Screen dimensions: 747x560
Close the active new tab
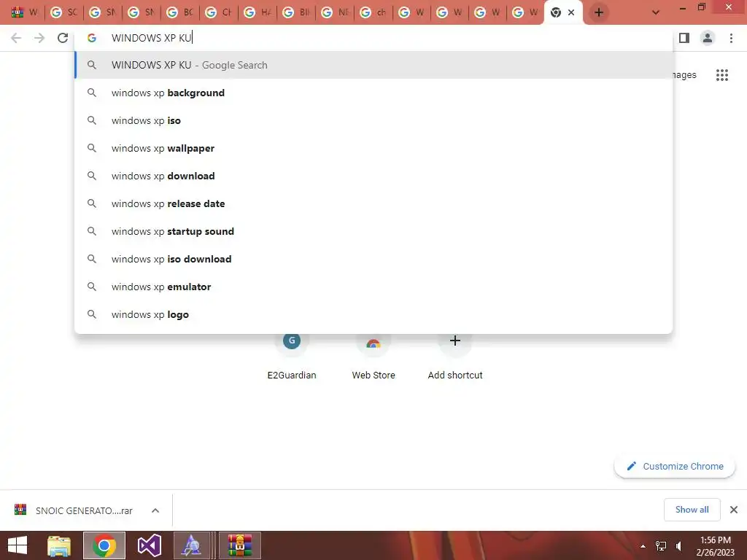[x=571, y=12]
